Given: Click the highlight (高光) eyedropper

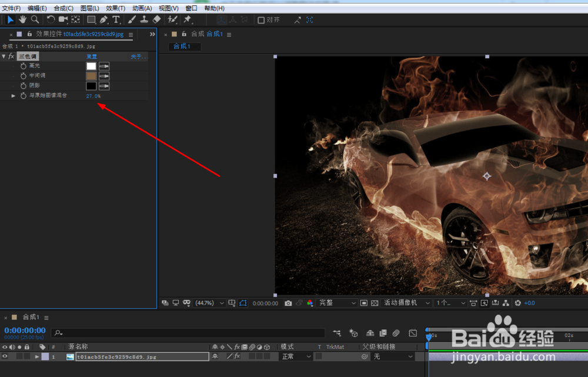Looking at the screenshot, I should pos(104,66).
